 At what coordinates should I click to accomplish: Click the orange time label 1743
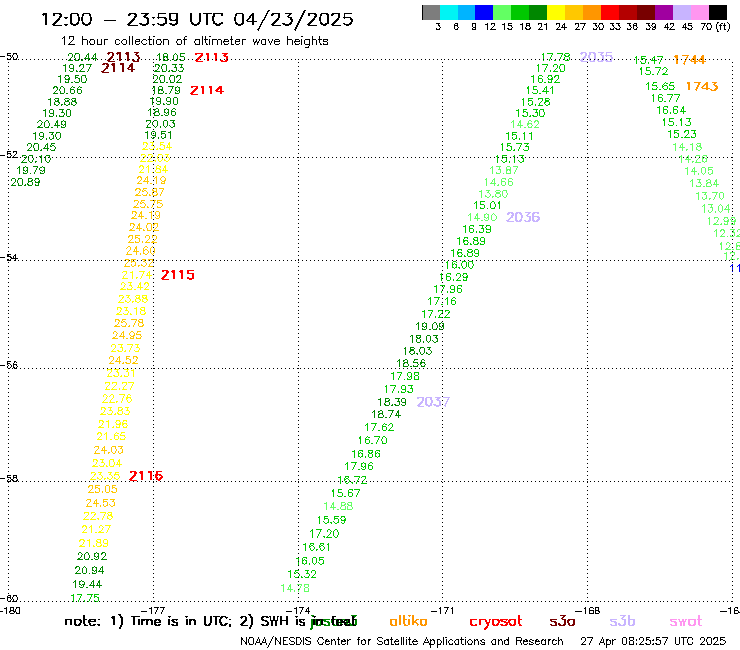tap(702, 86)
